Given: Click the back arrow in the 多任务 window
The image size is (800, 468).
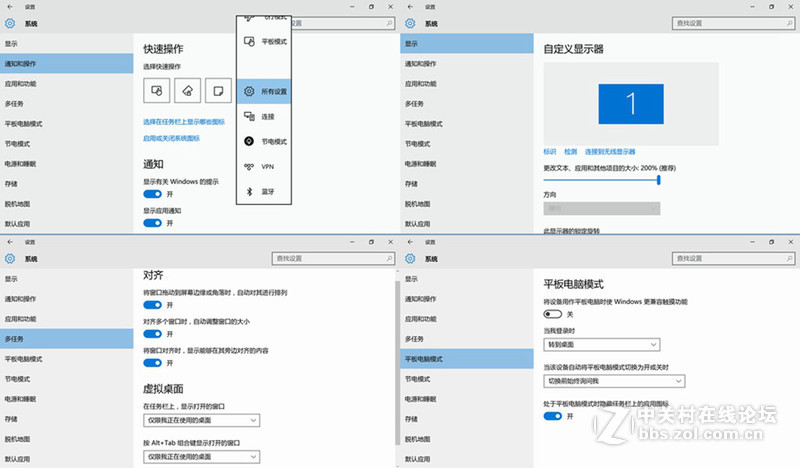Looking at the screenshot, I should point(10,242).
